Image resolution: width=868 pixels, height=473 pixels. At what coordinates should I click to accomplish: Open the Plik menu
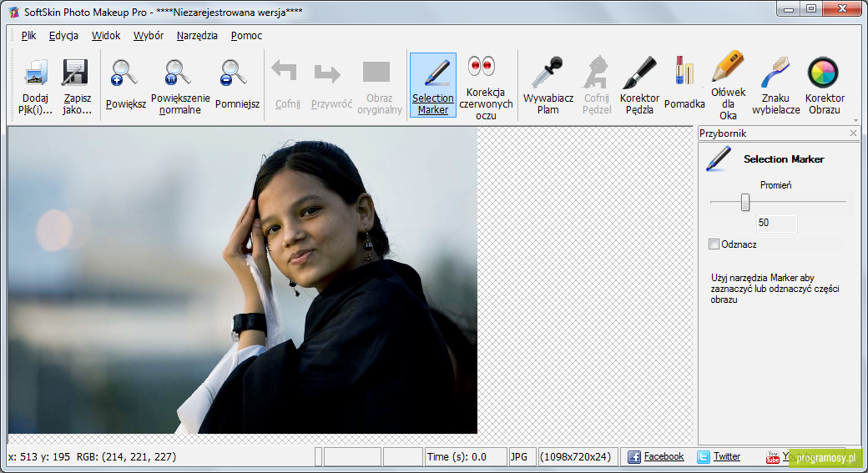tap(28, 35)
